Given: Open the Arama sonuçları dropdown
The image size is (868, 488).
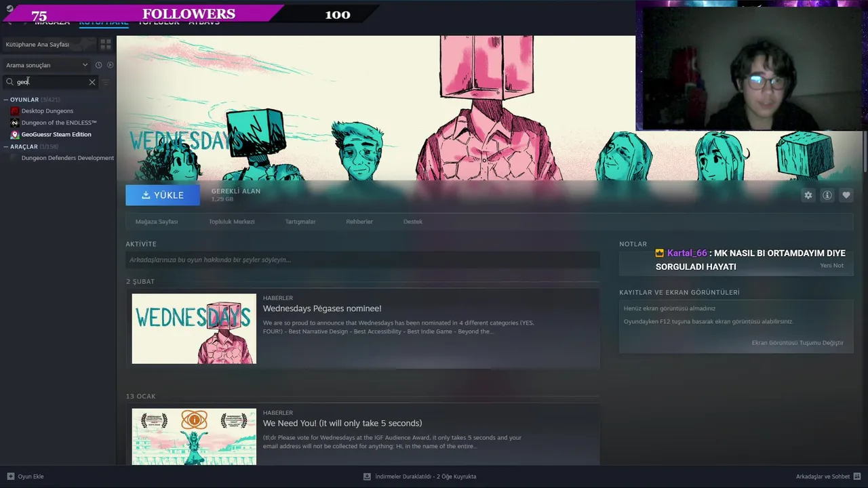Looking at the screenshot, I should [47, 65].
